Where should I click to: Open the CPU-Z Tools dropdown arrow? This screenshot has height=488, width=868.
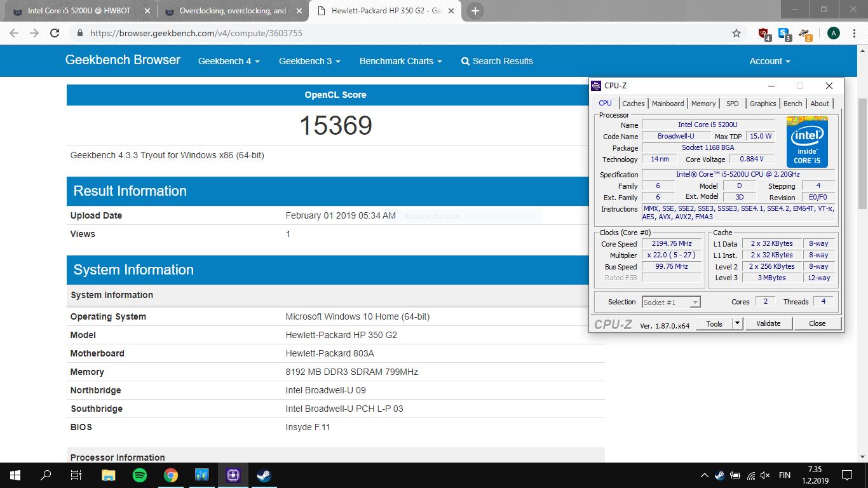click(737, 323)
